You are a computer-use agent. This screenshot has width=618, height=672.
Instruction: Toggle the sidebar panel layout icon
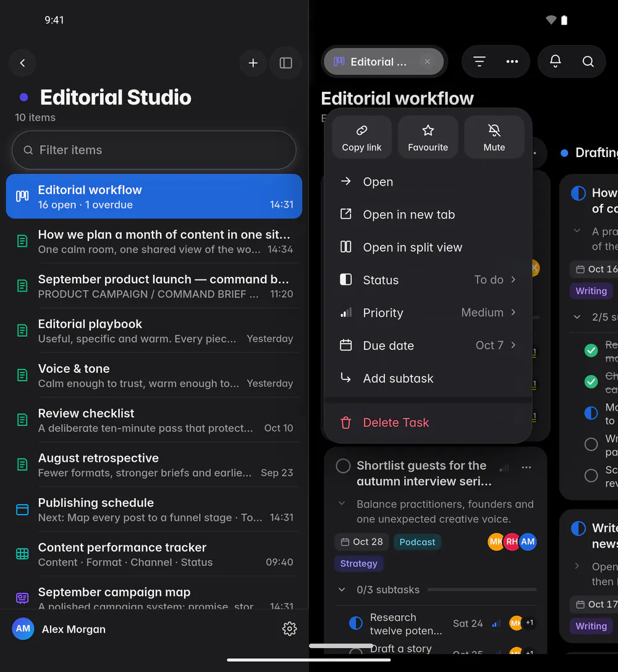pyautogui.click(x=286, y=63)
